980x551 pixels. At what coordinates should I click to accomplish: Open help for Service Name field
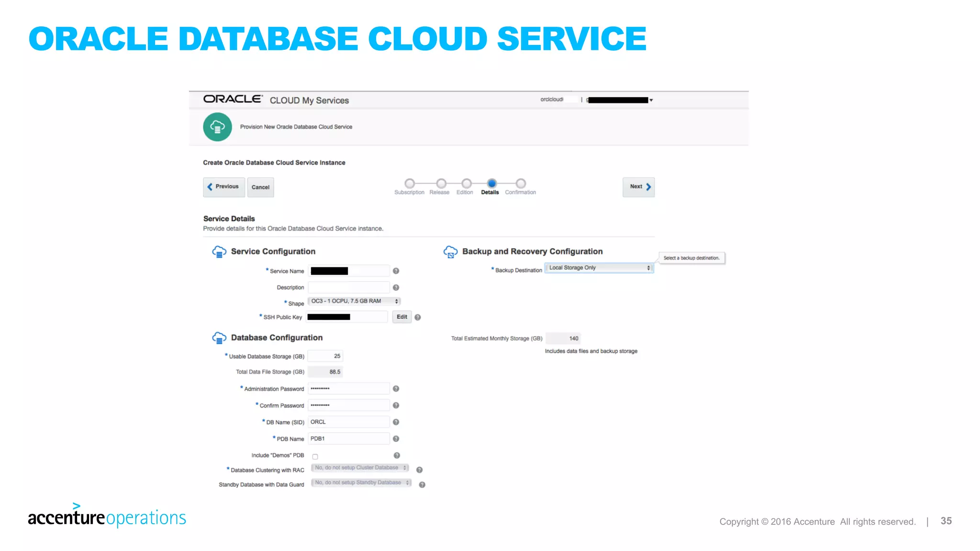coord(396,271)
